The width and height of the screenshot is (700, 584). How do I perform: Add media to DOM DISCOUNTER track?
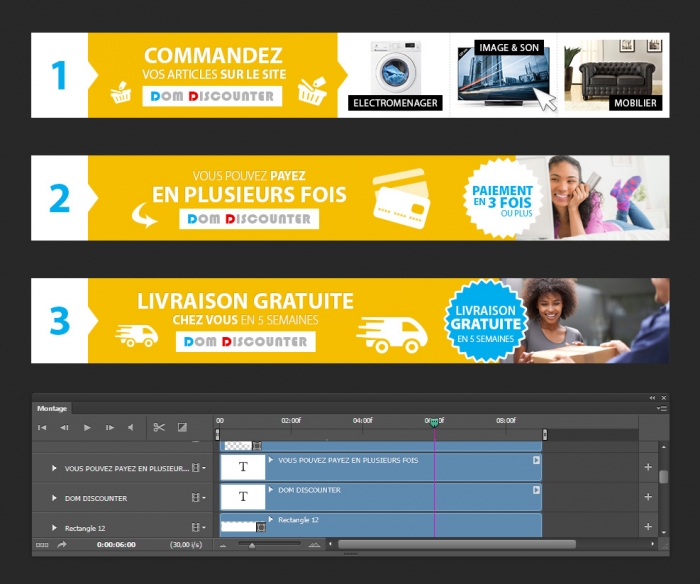(648, 496)
